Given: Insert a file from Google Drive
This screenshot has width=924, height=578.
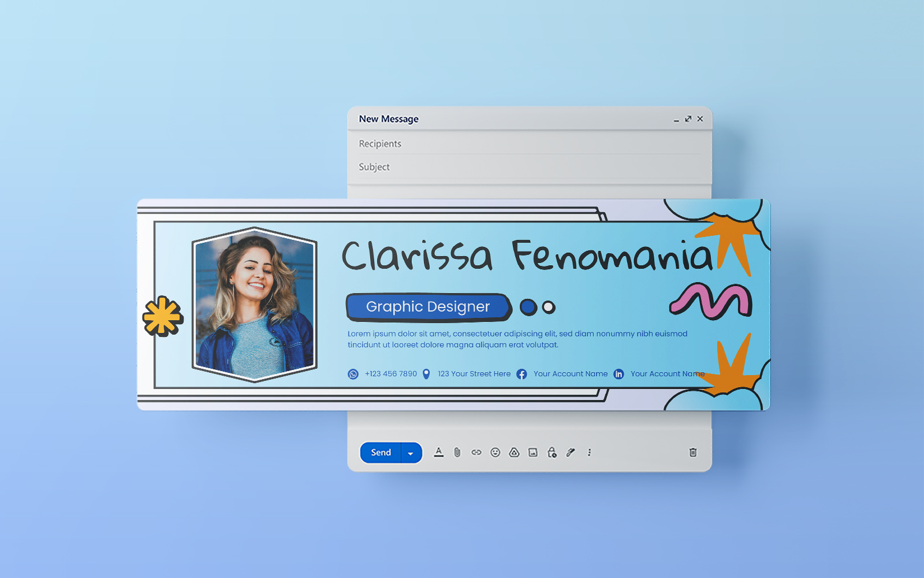Looking at the screenshot, I should [x=514, y=453].
